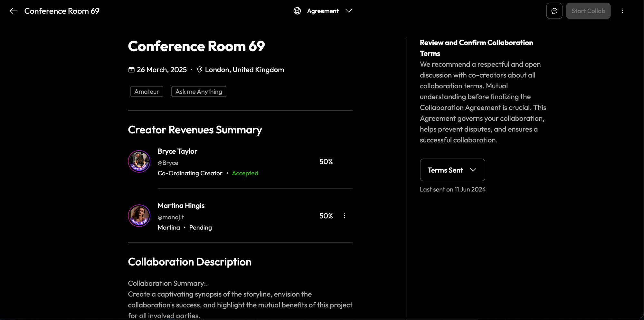Click Bryce Taylor's profile avatar

click(139, 161)
